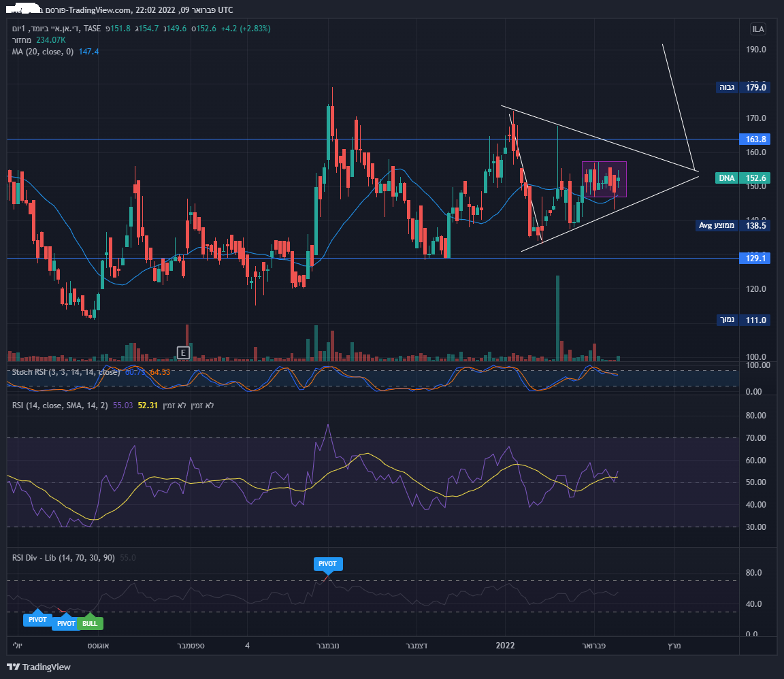Click the מרץ label on the time axis
Image resolution: width=784 pixels, height=679 pixels.
click(674, 646)
